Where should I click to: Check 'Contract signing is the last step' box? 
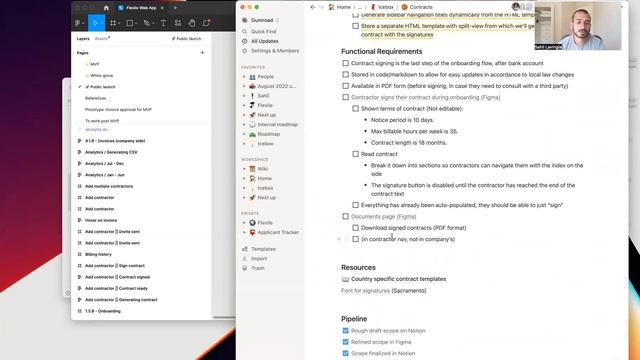346,63
